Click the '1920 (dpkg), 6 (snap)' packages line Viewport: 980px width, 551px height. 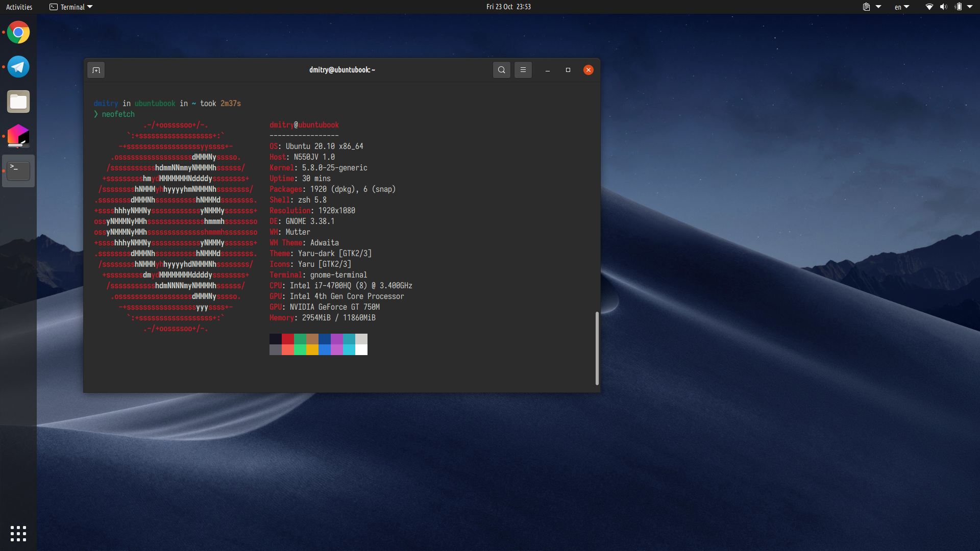pos(333,189)
